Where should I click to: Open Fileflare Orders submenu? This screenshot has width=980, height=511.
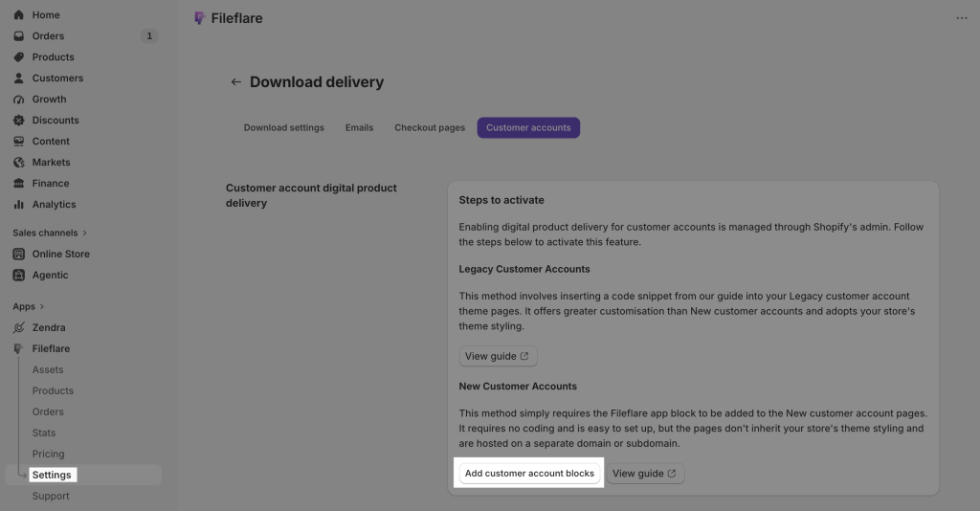click(48, 411)
